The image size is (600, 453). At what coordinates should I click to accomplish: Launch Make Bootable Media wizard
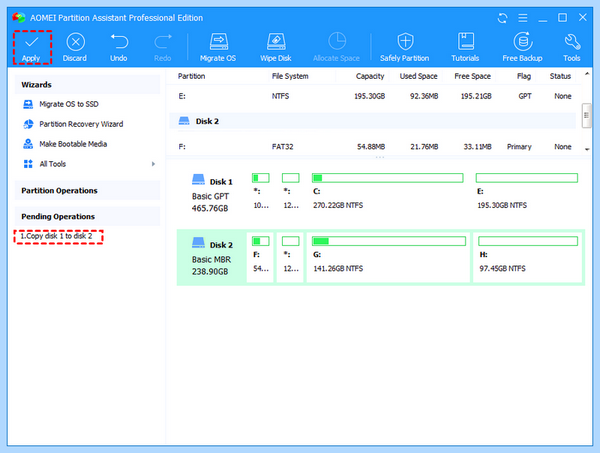click(x=73, y=144)
